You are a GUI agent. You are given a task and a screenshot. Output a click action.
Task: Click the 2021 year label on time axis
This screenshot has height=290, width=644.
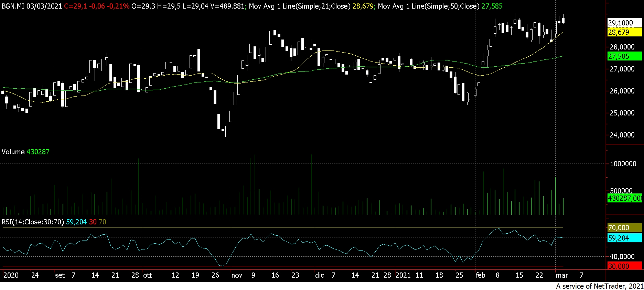click(x=403, y=275)
